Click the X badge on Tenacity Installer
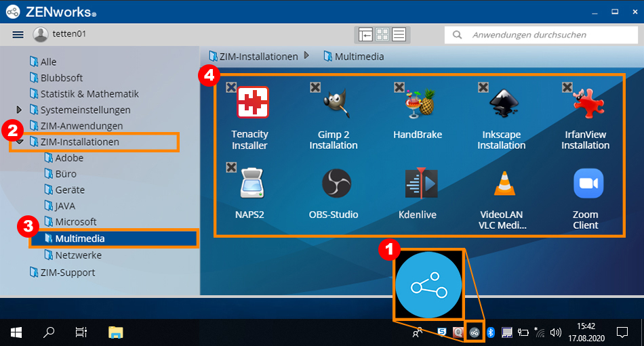Screen dimensions: 644x346 coord(231,87)
